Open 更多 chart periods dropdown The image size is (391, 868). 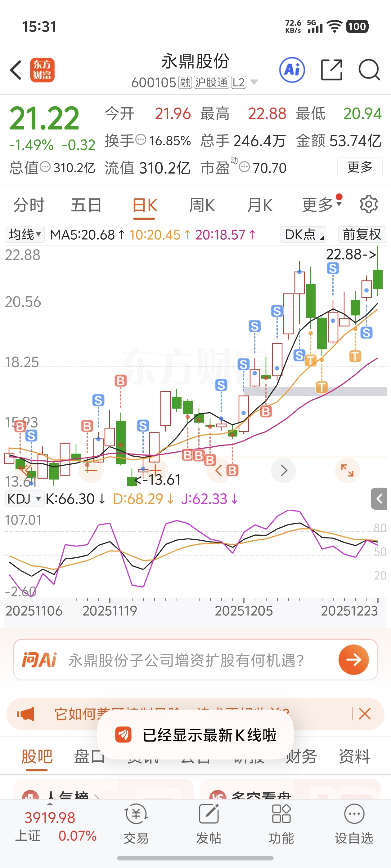(322, 205)
